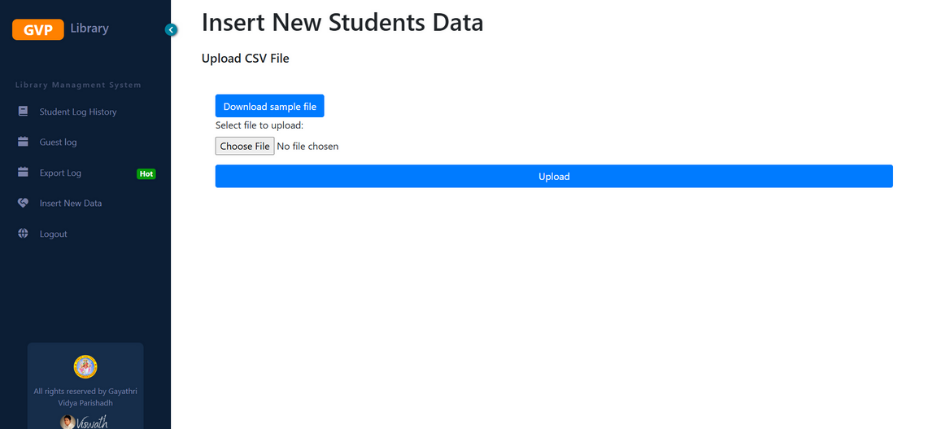
Task: Click the wide blue Upload button
Action: click(554, 176)
